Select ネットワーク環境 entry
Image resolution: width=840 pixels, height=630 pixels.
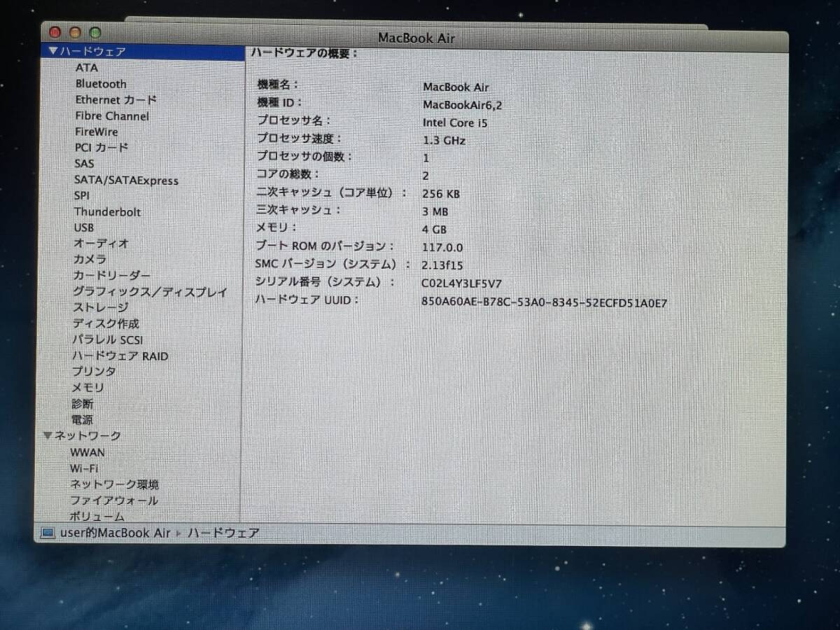[114, 484]
